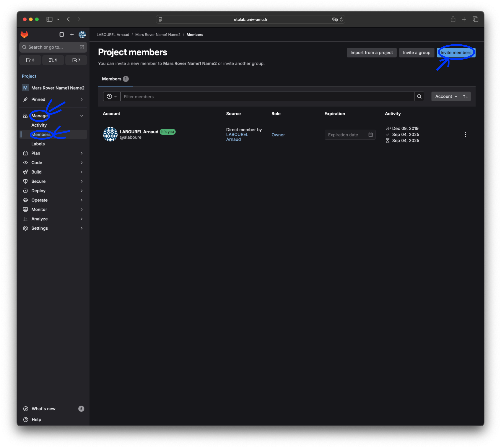
Task: Open the user avatar menu
Action: [82, 34]
